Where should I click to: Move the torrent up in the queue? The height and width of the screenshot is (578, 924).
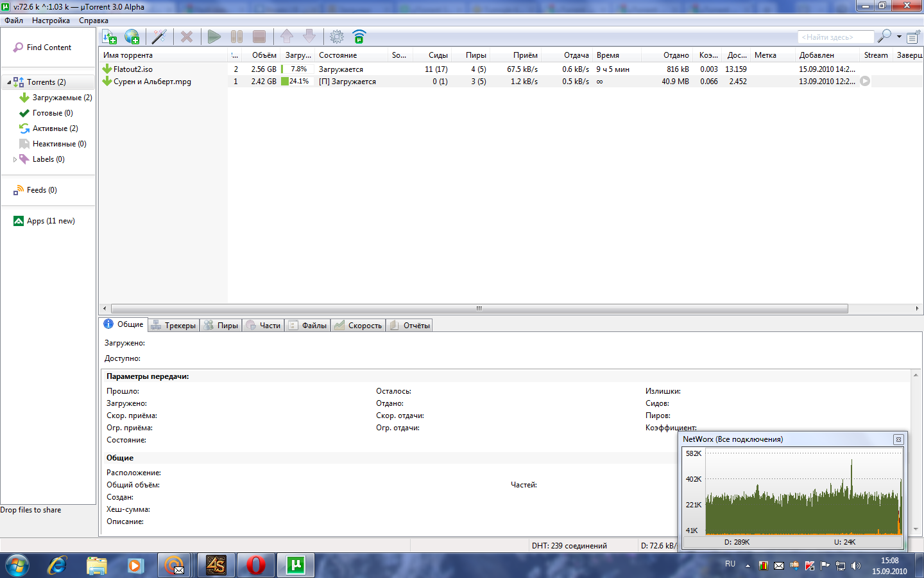pyautogui.click(x=287, y=37)
